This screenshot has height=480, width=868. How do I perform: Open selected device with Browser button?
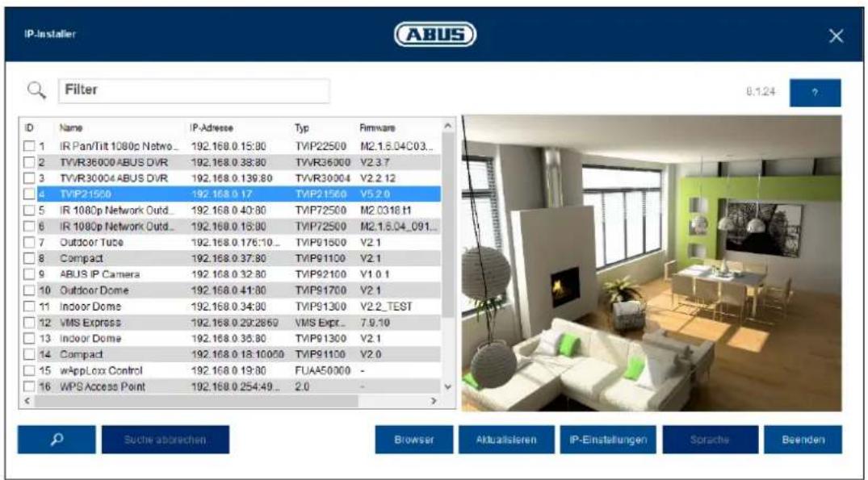point(414,440)
